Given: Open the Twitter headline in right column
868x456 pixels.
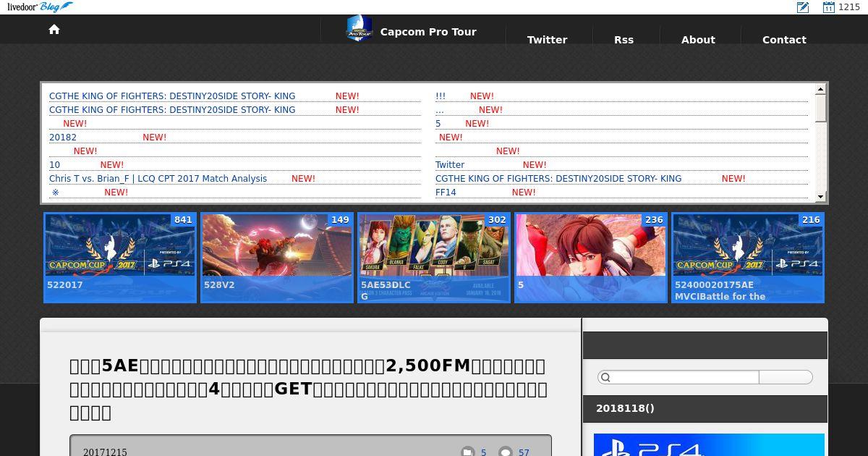Looking at the screenshot, I should pos(450,164).
